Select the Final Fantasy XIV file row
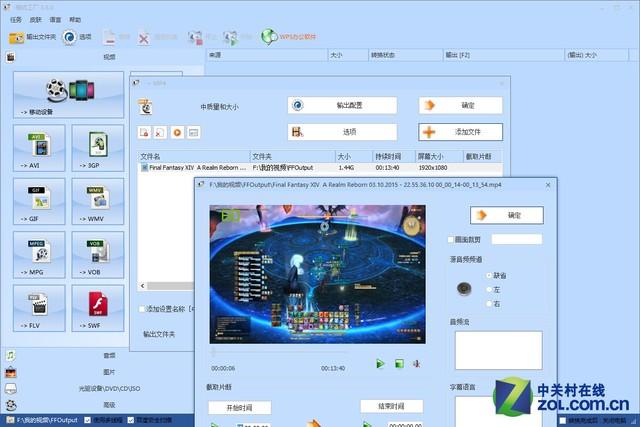 point(320,168)
